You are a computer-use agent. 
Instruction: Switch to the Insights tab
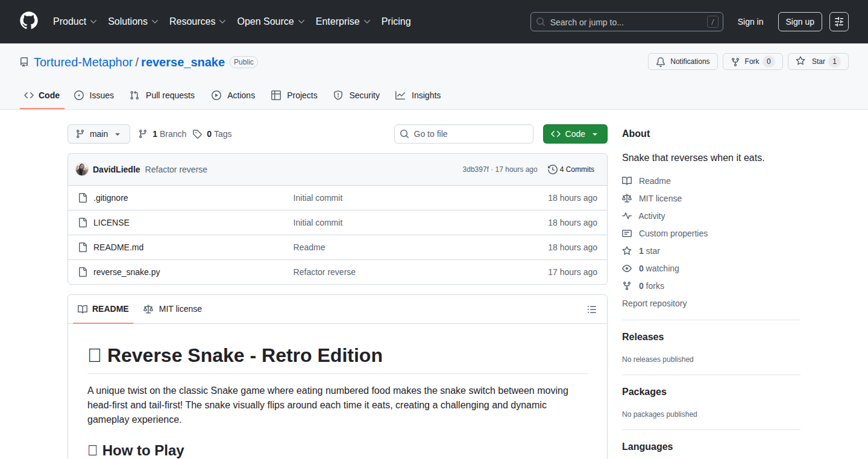[418, 95]
